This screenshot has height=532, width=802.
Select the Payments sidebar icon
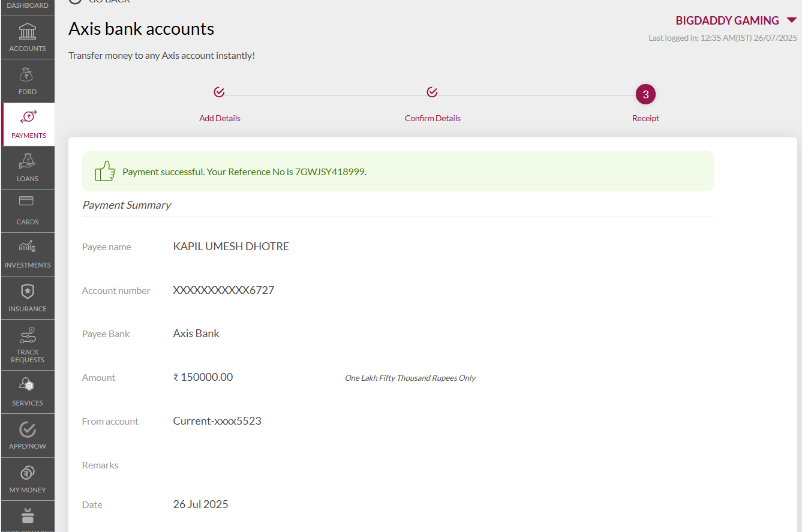28,116
